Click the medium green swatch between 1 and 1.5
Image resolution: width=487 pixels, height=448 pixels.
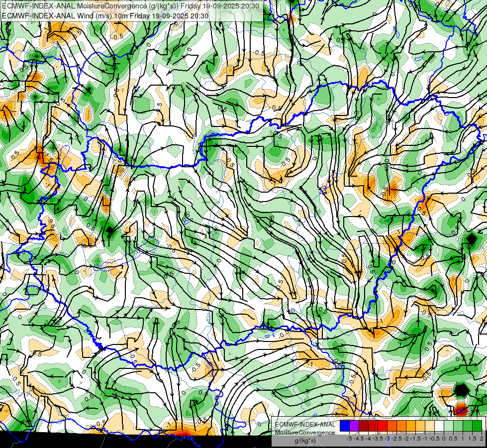pyautogui.click(x=468, y=426)
